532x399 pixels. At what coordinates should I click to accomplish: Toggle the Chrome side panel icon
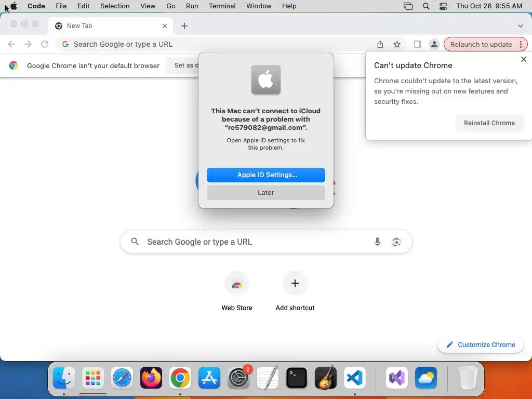point(418,44)
